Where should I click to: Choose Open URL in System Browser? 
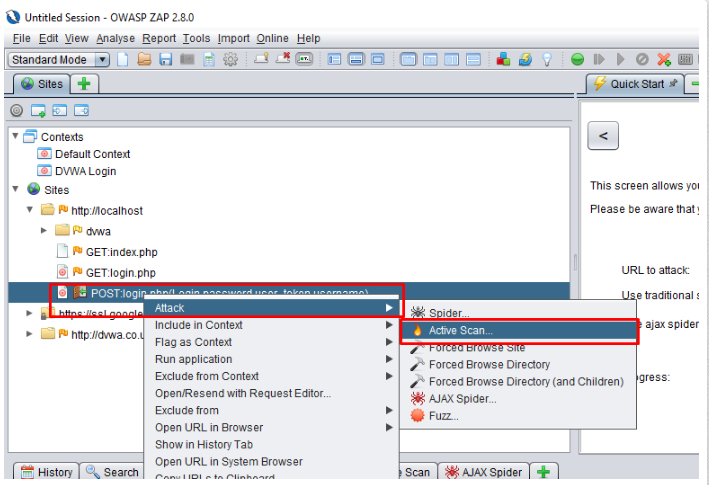(271, 462)
